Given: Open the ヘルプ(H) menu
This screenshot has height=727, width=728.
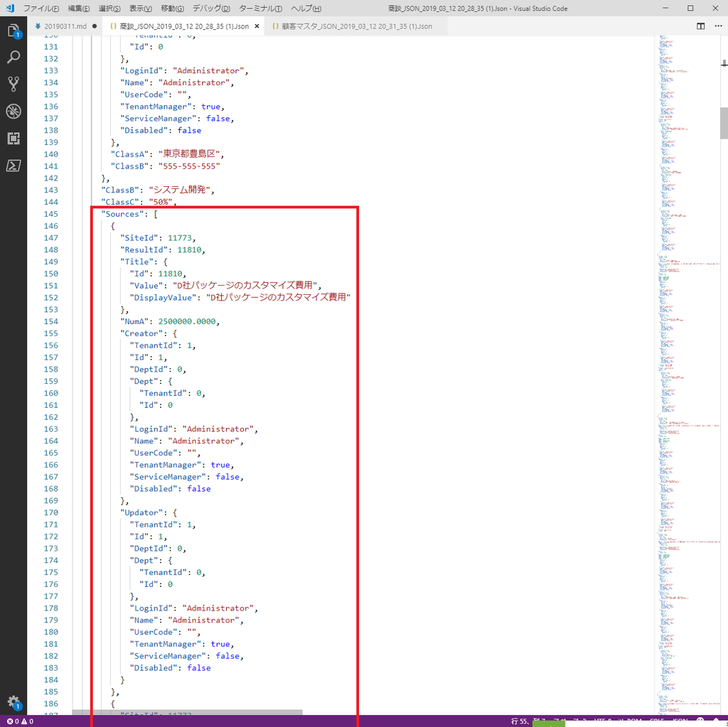Looking at the screenshot, I should point(306,9).
